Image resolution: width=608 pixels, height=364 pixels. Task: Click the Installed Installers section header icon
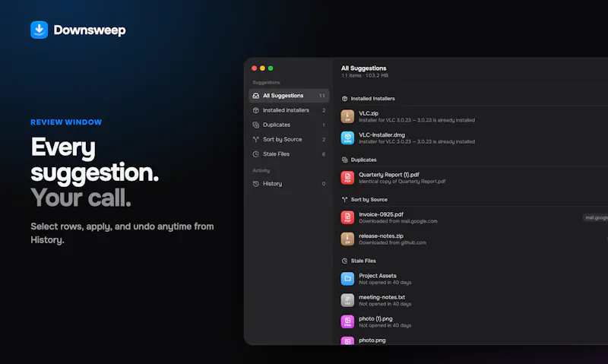tap(345, 99)
